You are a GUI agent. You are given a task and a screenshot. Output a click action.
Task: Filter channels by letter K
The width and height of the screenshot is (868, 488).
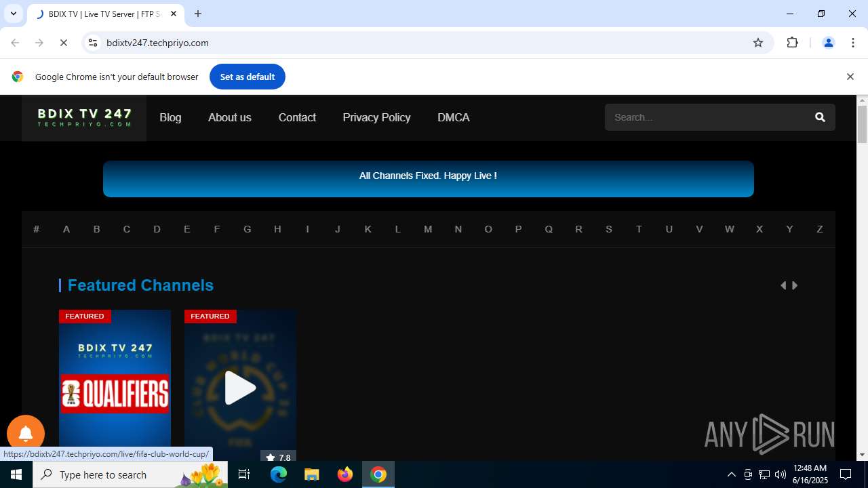coord(368,229)
